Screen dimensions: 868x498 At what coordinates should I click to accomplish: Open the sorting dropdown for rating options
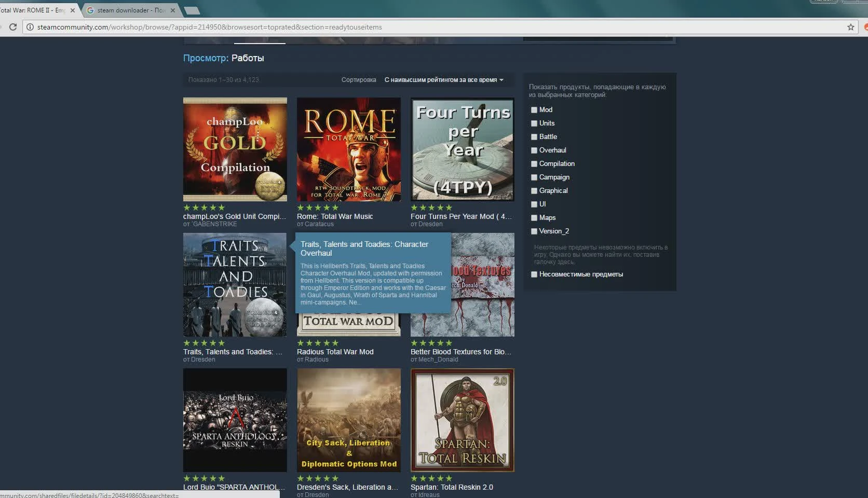click(443, 80)
